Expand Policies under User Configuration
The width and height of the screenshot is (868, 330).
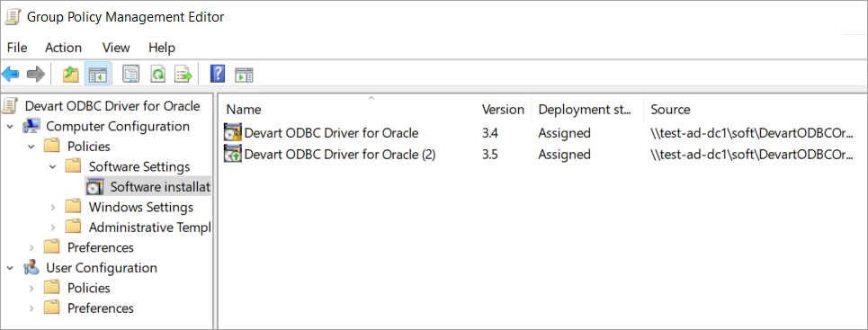point(32,289)
